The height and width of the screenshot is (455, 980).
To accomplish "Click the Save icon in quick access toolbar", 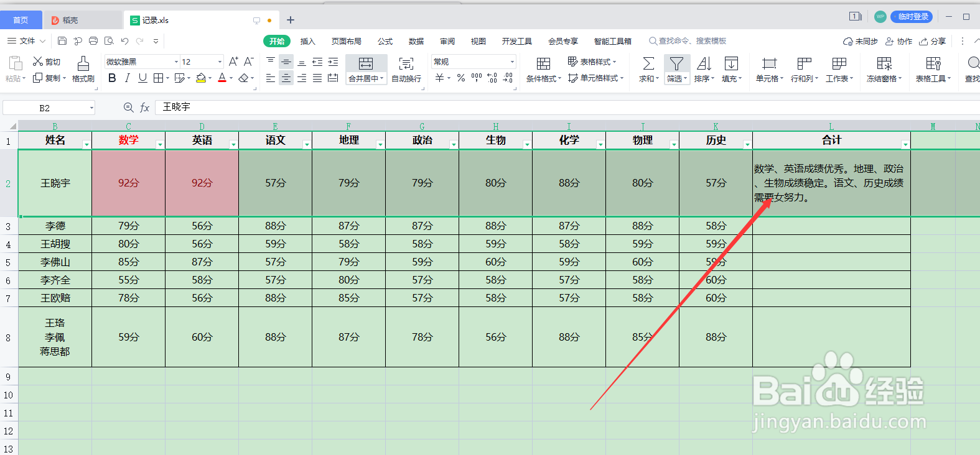I will [x=62, y=41].
